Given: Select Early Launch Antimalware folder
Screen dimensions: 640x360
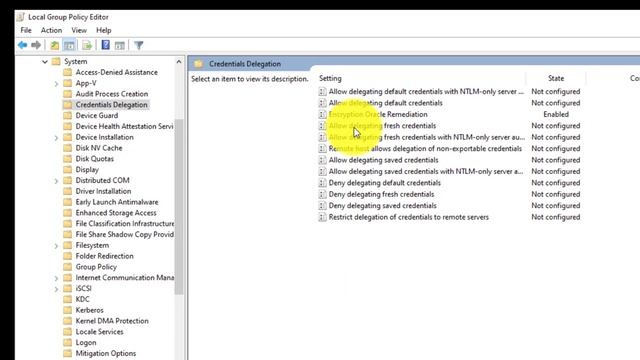Looking at the screenshot, I should pyautogui.click(x=117, y=202).
